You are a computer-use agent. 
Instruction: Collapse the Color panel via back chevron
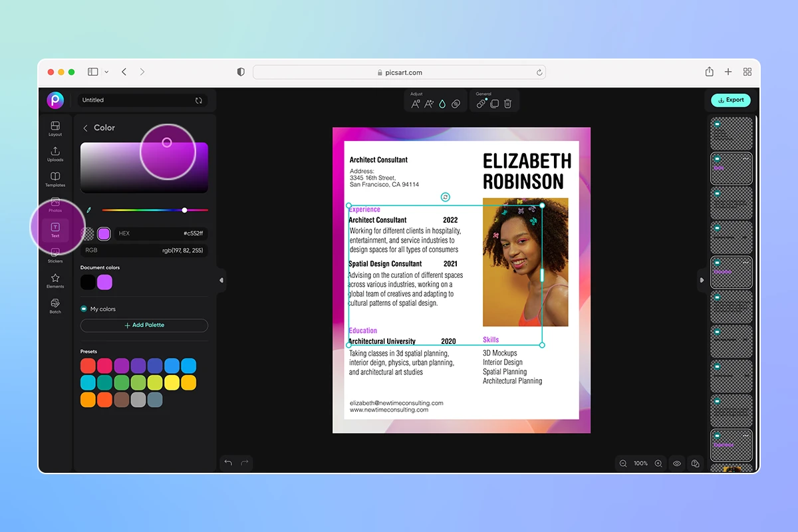pos(84,127)
